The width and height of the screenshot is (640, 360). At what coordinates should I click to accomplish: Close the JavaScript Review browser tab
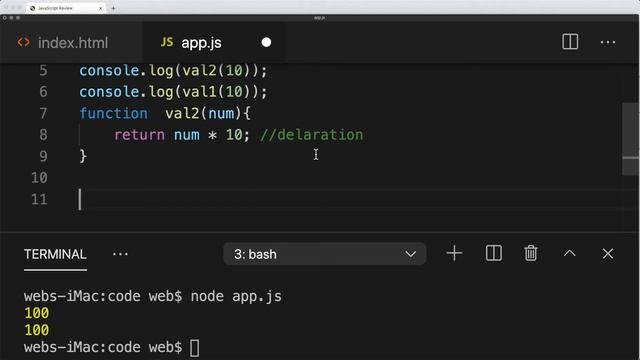100,8
